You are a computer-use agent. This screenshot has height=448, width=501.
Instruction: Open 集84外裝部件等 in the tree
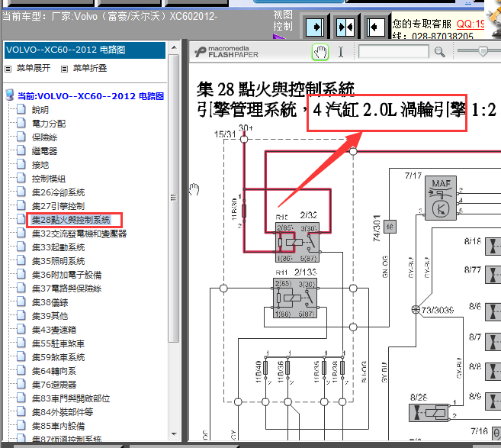click(63, 412)
